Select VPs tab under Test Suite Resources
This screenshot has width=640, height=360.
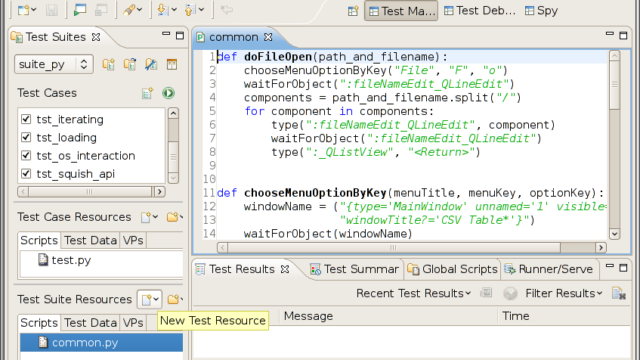point(133,323)
